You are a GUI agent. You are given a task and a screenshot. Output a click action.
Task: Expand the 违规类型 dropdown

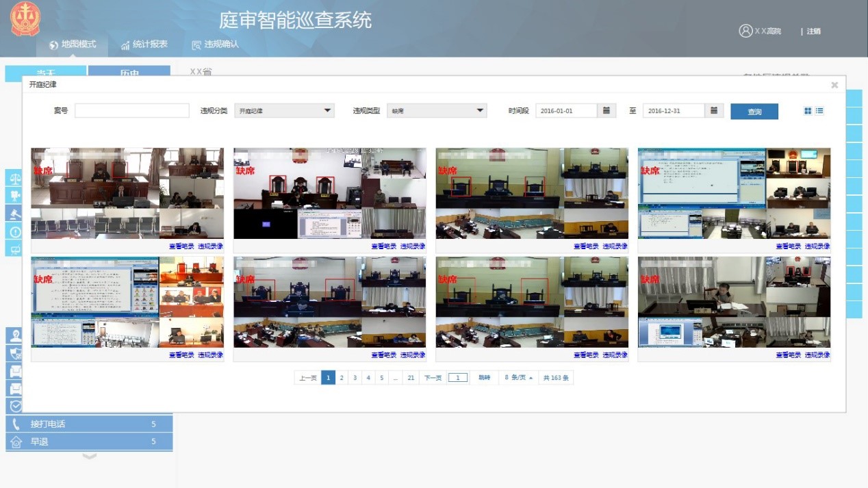click(x=437, y=111)
